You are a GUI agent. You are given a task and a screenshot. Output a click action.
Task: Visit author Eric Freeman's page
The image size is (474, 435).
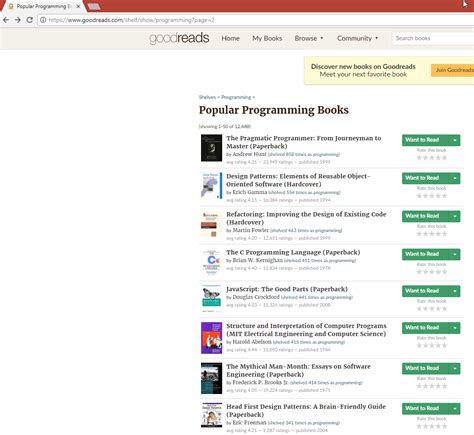point(249,423)
